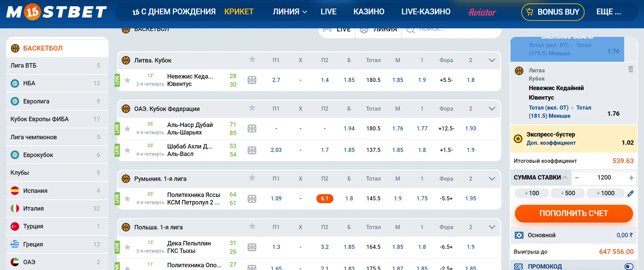Star the Шабаб Ахли match
This screenshot has height=270, width=644.
tap(127, 150)
